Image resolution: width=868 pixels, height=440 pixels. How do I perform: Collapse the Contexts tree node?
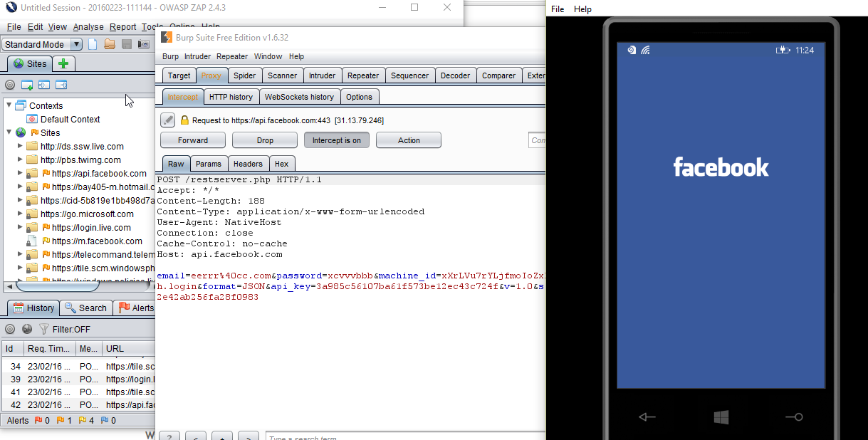point(10,105)
